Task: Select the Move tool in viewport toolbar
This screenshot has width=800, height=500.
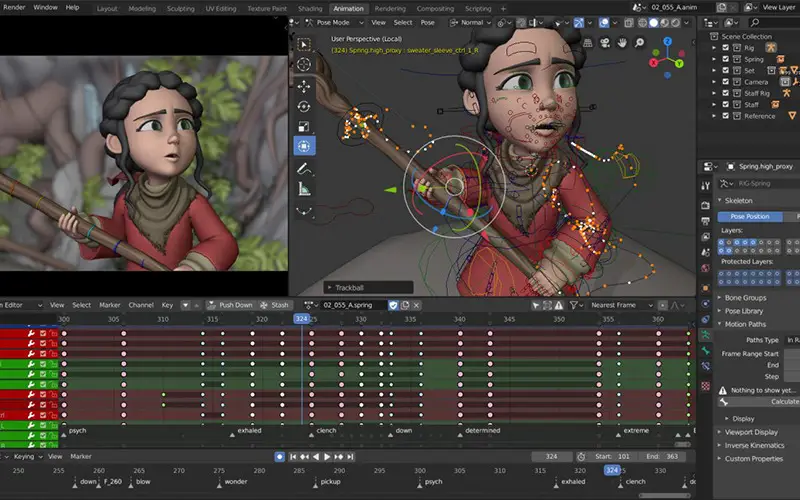Action: tap(304, 86)
